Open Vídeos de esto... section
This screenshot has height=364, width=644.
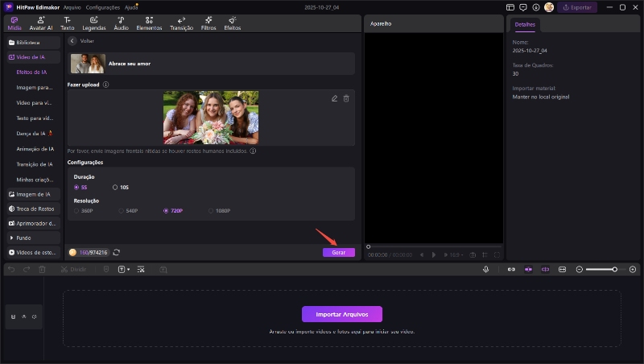34,252
